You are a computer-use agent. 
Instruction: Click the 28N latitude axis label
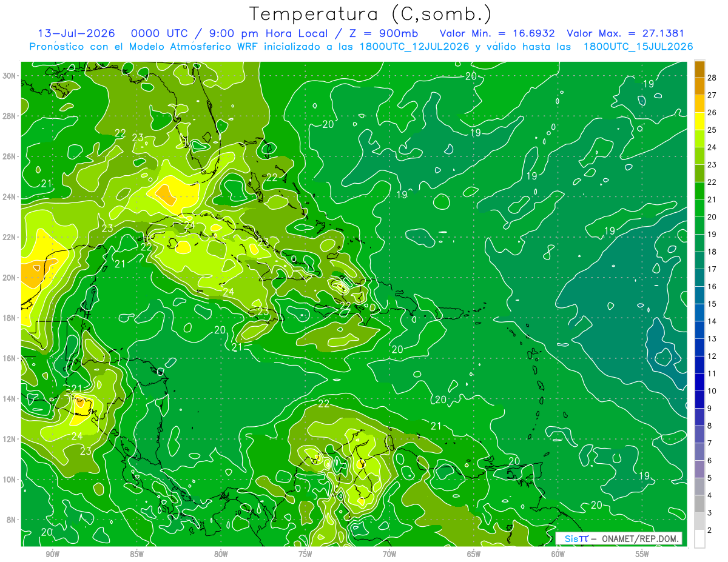[10, 116]
